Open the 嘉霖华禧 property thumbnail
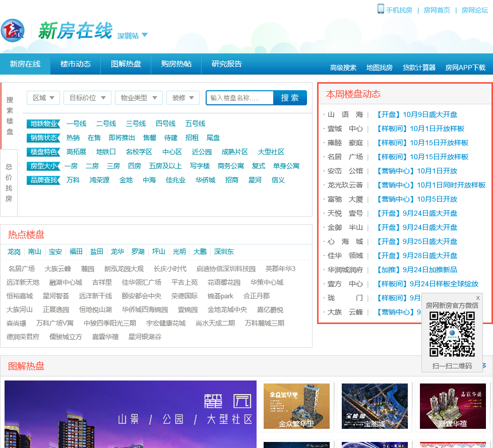The width and height of the screenshot is (493, 448). (x=446, y=406)
